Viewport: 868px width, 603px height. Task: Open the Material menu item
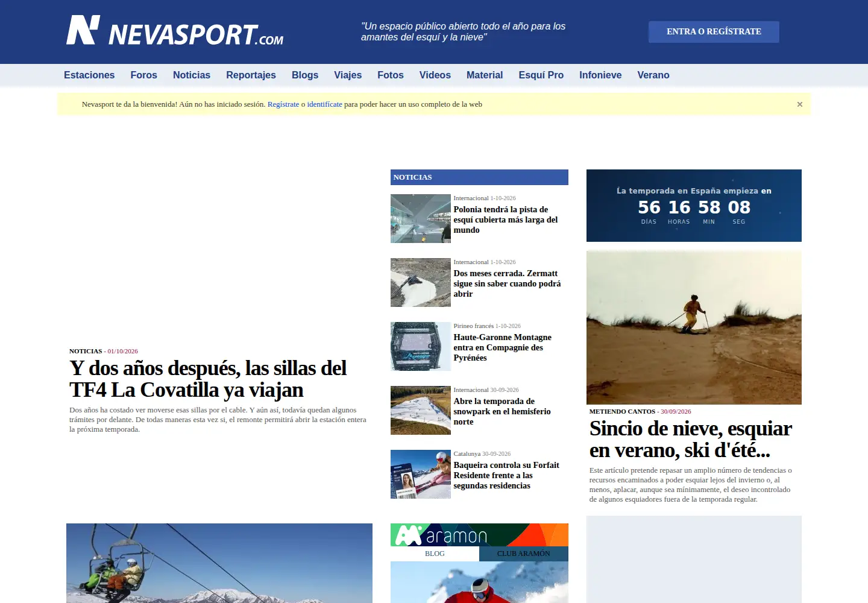pos(485,75)
